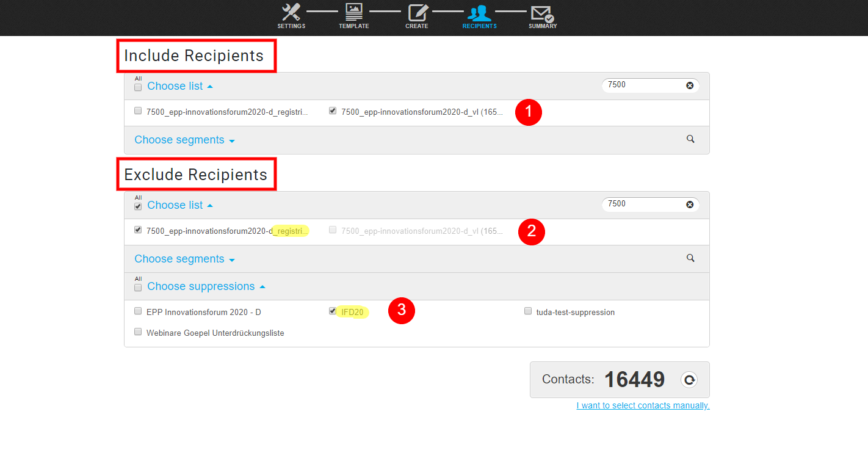Select the Recipients people icon

(479, 13)
